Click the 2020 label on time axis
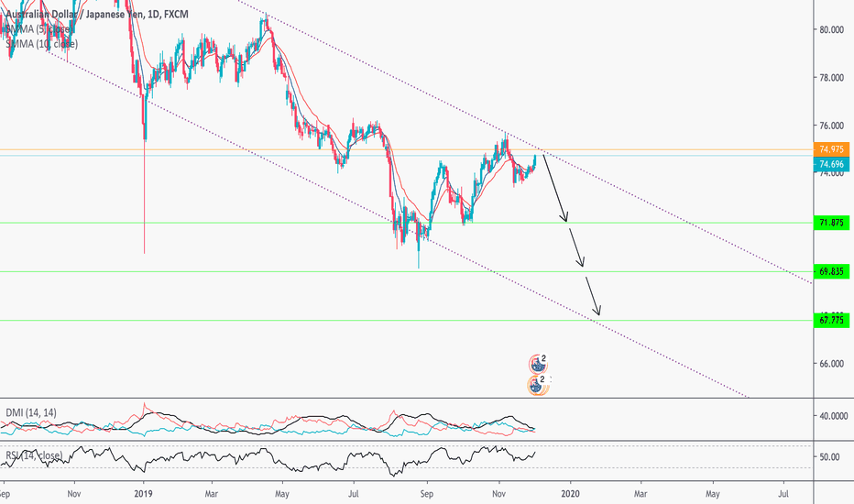The height and width of the screenshot is (504, 854). pos(569,491)
